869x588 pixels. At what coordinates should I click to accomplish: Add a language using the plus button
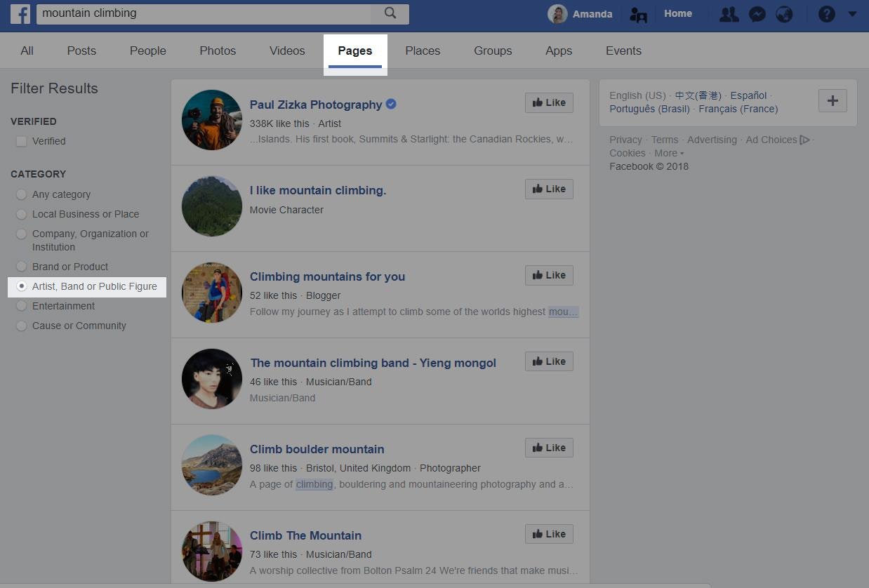[832, 101]
